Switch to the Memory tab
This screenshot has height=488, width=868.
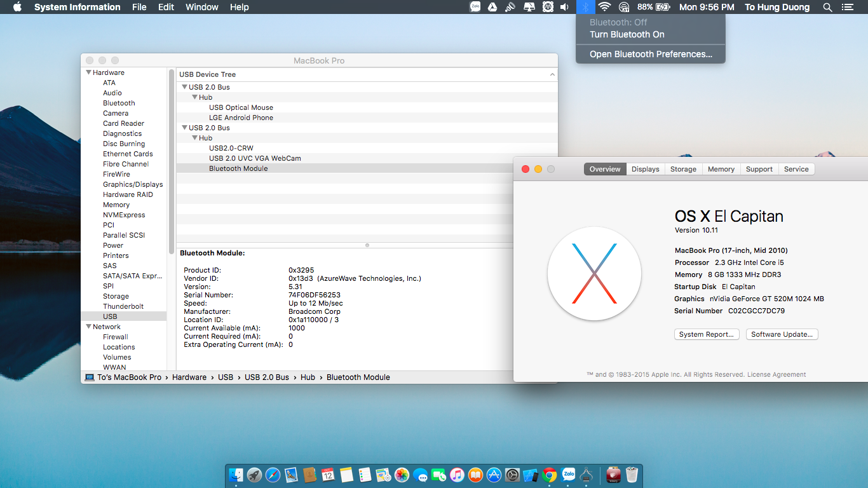click(721, 169)
